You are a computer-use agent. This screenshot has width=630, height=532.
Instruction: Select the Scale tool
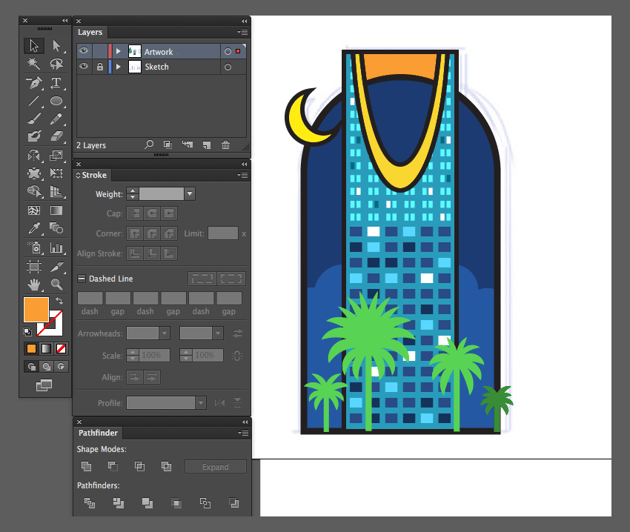coord(56,155)
